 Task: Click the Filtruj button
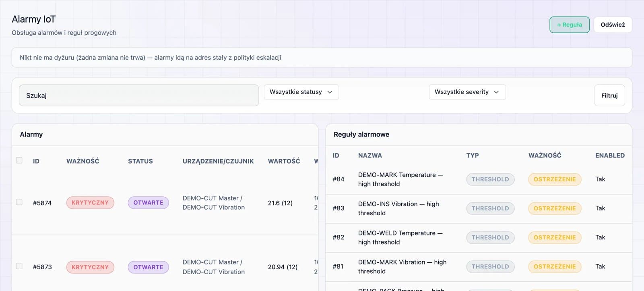tap(609, 96)
